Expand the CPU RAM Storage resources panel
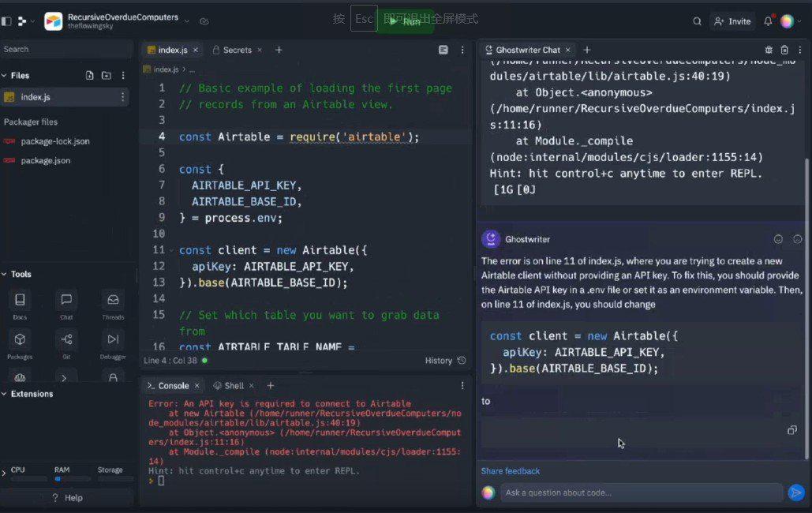This screenshot has width=812, height=513. click(4, 473)
